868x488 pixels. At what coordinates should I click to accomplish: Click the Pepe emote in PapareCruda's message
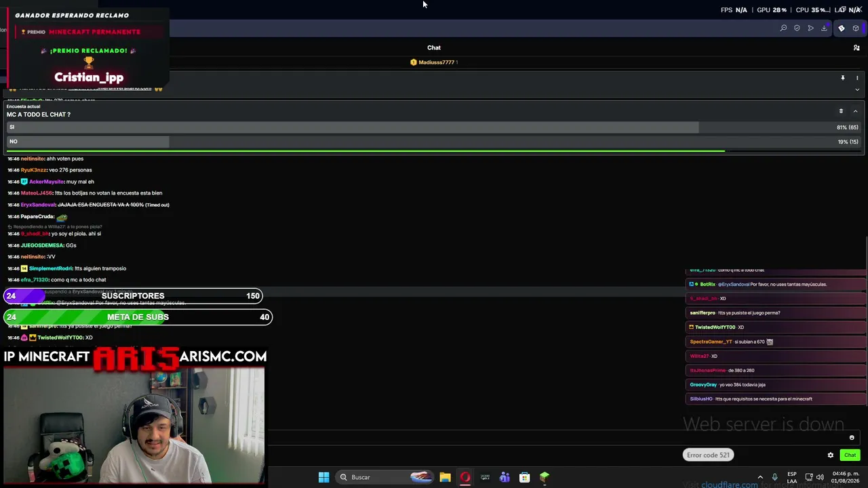62,217
